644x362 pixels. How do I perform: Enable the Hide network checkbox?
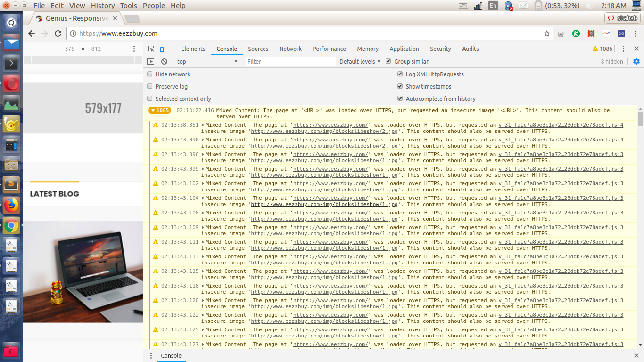coord(150,74)
